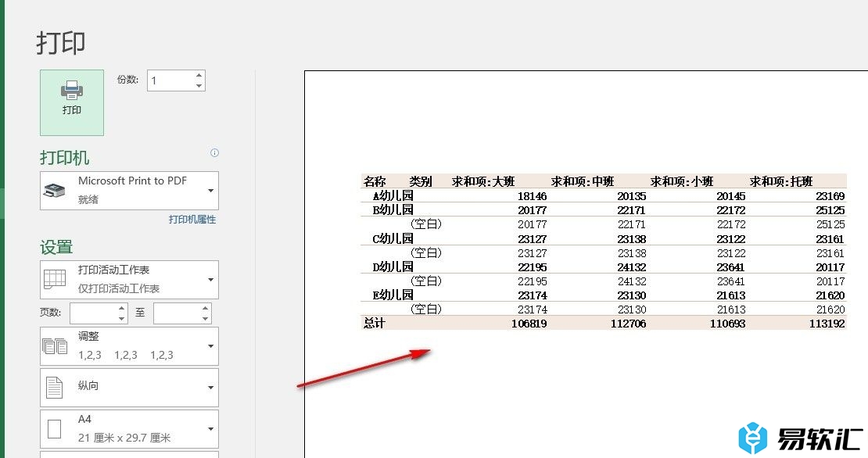Click the B幼儿园 row label
Screen dimensions: 868x458
pyautogui.click(x=393, y=209)
